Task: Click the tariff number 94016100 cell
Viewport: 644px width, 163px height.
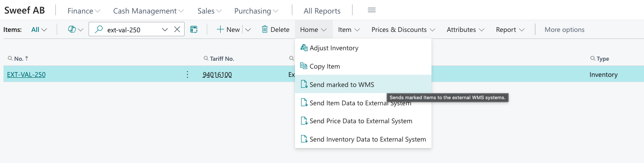Action: pos(217,75)
